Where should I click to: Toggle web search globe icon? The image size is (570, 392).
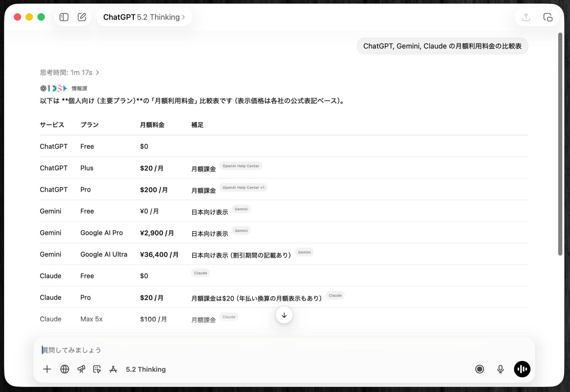coord(65,369)
